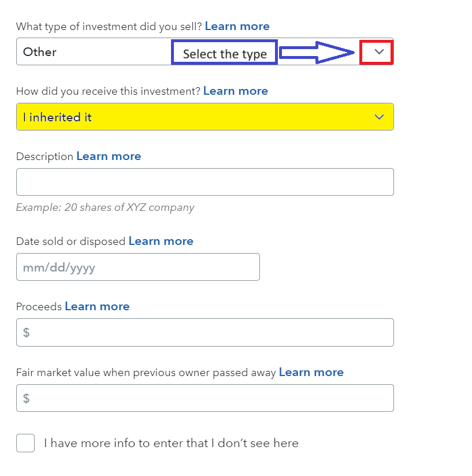Click the 'What type of investment did you sell?' label
The height and width of the screenshot is (476, 472).
(x=109, y=27)
